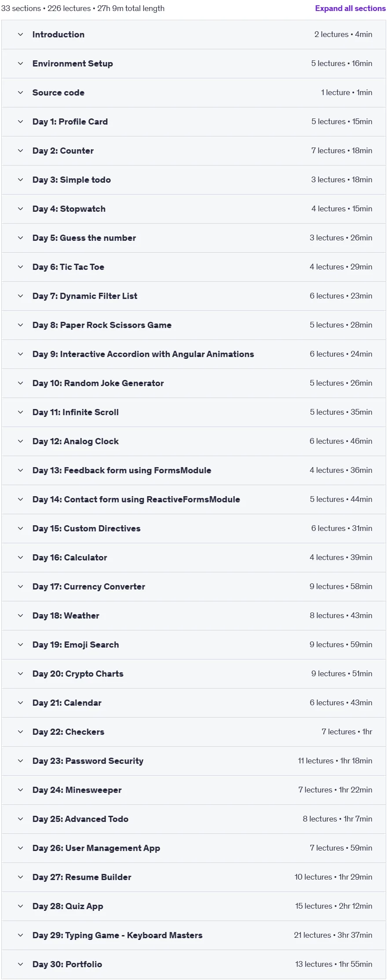Open the Day 20: Crypto Charts title
The width and height of the screenshot is (387, 980).
[78, 674]
